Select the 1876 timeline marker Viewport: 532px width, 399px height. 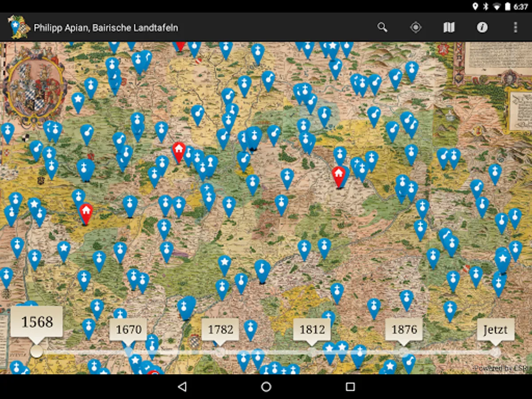(404, 330)
